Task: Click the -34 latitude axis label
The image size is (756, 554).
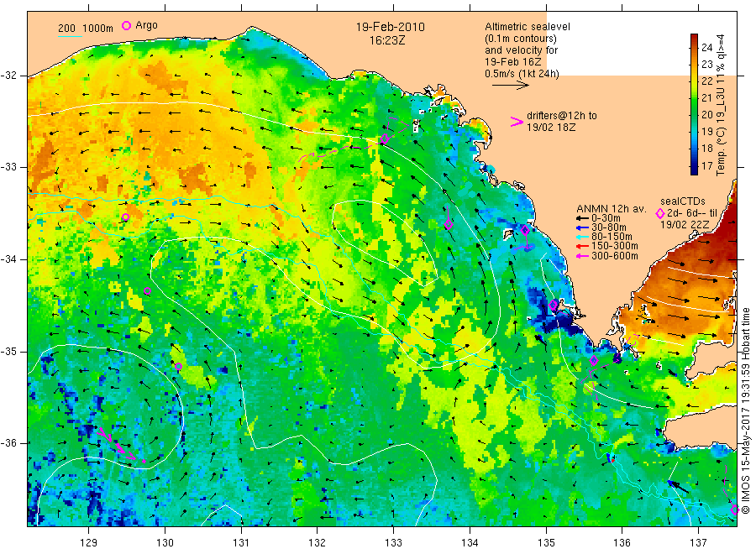Action: tap(8, 259)
